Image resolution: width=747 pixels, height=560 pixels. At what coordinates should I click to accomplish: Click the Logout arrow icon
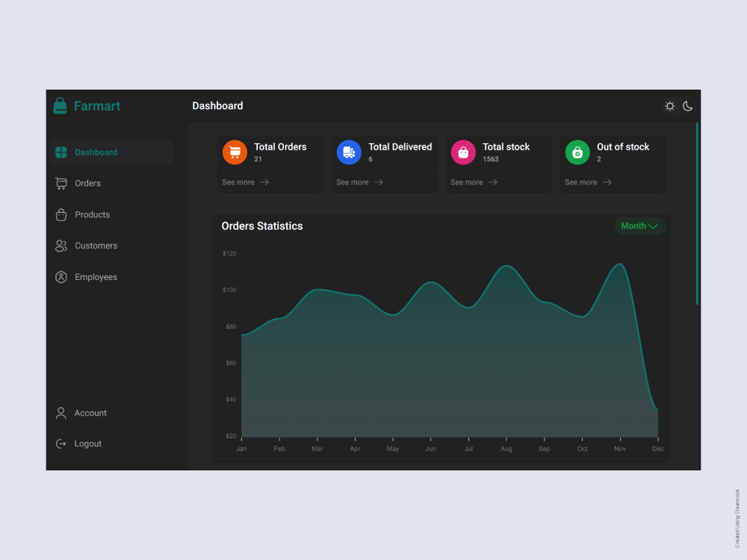61,444
